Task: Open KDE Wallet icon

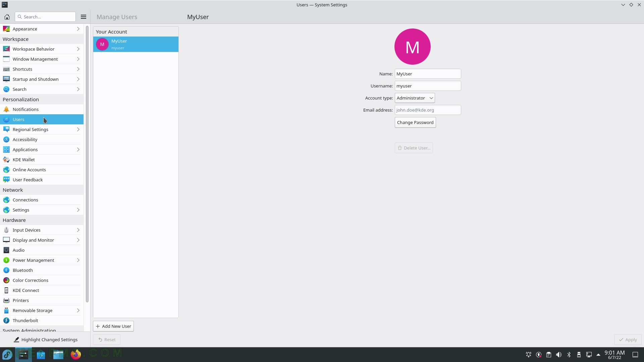Action: [x=6, y=160]
